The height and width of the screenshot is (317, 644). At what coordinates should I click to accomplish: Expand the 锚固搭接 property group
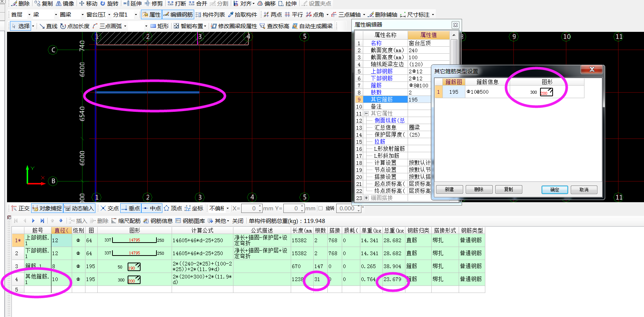click(x=366, y=198)
